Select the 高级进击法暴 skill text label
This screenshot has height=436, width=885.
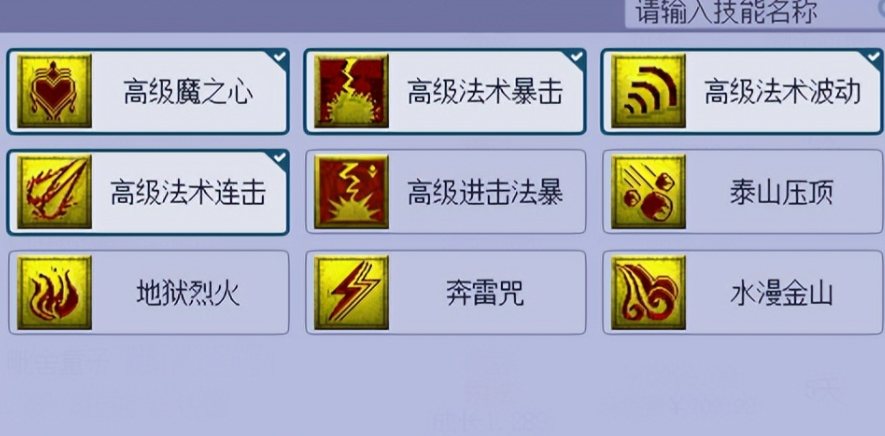point(485,193)
